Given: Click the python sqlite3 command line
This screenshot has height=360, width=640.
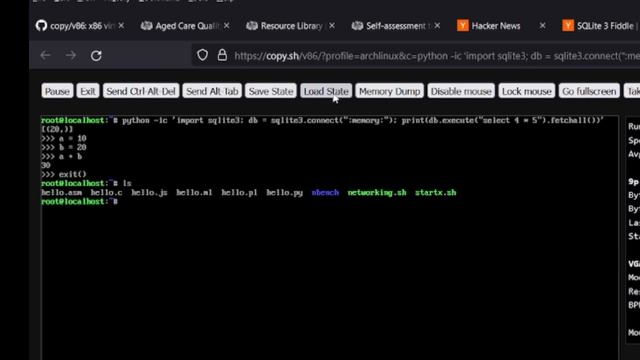Looking at the screenshot, I should coord(322,120).
